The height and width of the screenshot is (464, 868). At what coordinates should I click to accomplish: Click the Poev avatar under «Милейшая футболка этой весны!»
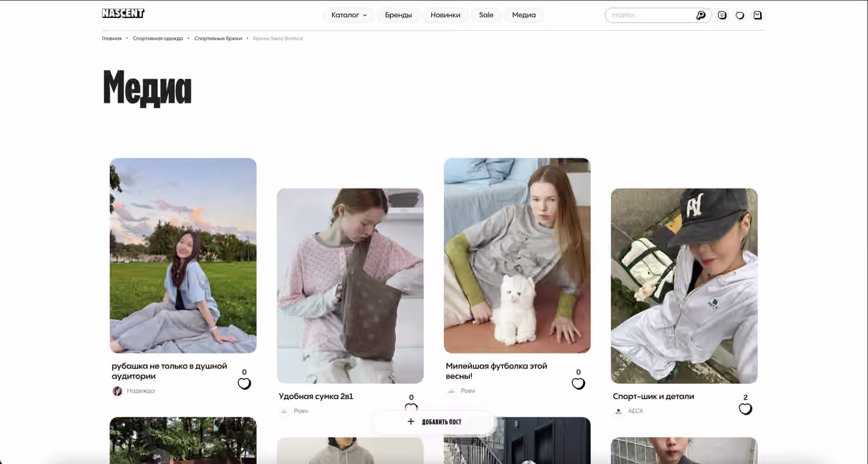451,391
